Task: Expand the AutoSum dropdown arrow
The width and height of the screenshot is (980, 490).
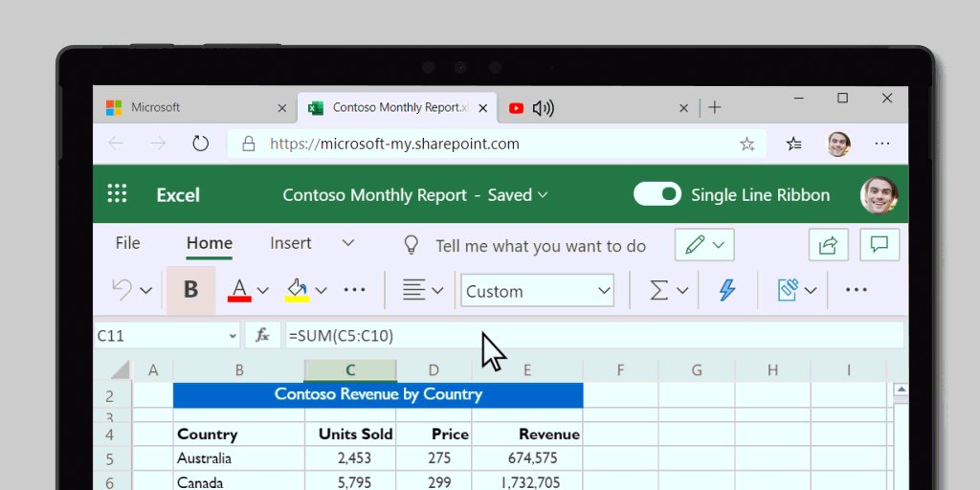Action: click(x=682, y=291)
